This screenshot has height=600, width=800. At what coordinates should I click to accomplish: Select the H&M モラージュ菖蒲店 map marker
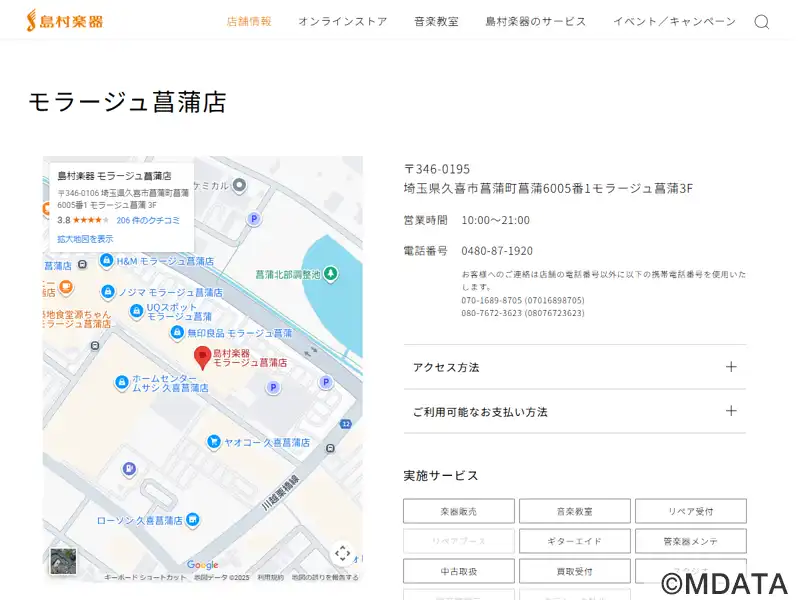(107, 261)
